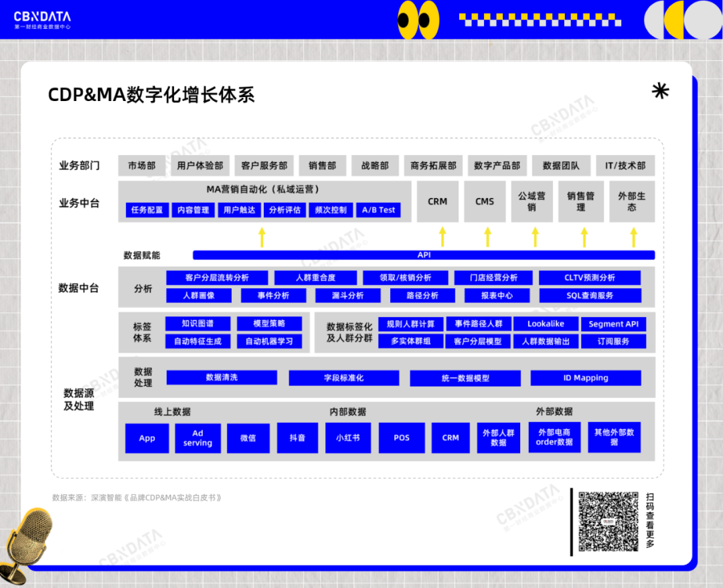Viewport: 723px width, 588px height.
Task: Click the 小红书 data source icon
Action: pyautogui.click(x=347, y=437)
